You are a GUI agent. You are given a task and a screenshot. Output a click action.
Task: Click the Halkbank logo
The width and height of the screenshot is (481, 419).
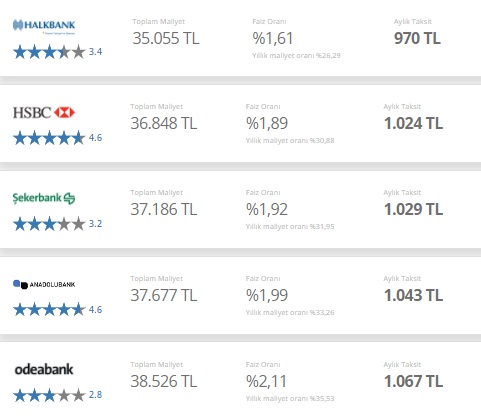(44, 27)
